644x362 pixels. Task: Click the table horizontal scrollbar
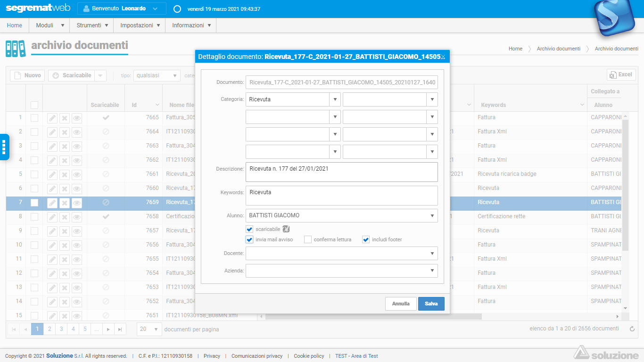coord(373,316)
